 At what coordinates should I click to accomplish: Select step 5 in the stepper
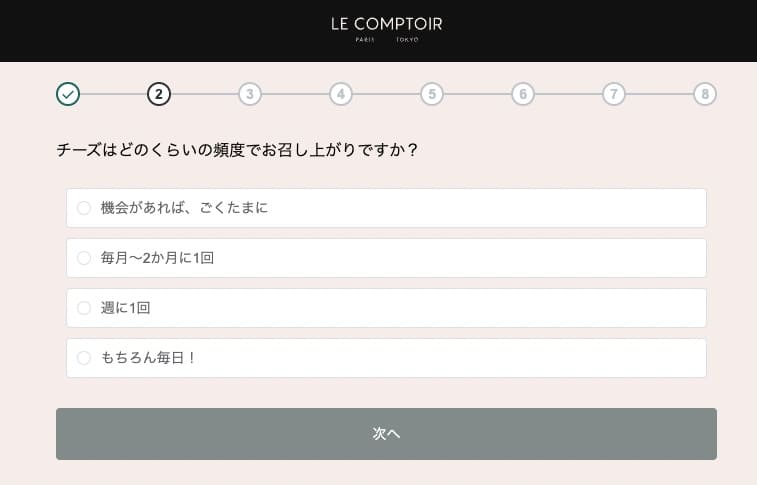coord(432,94)
